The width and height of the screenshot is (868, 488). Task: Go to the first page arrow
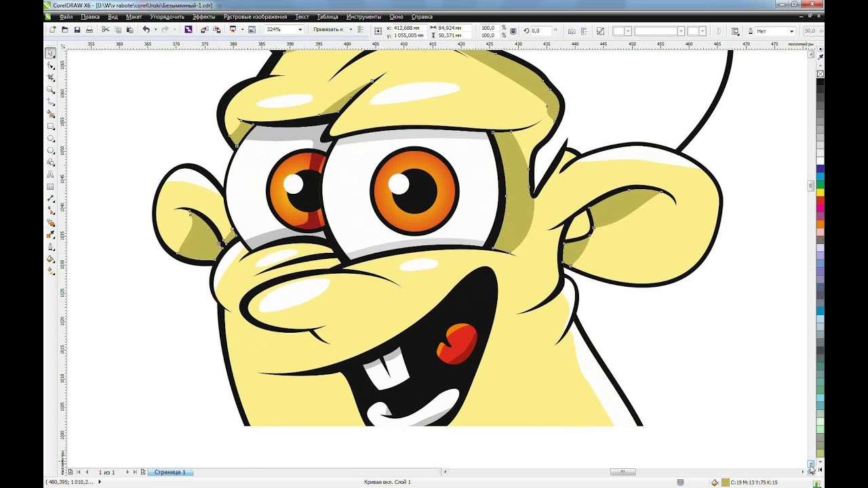(79, 472)
